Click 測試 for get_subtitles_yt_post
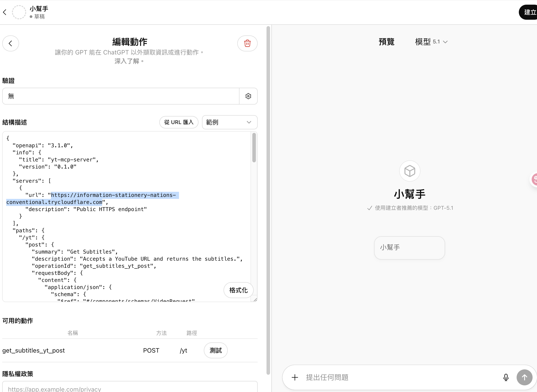537x392 pixels. tap(216, 350)
